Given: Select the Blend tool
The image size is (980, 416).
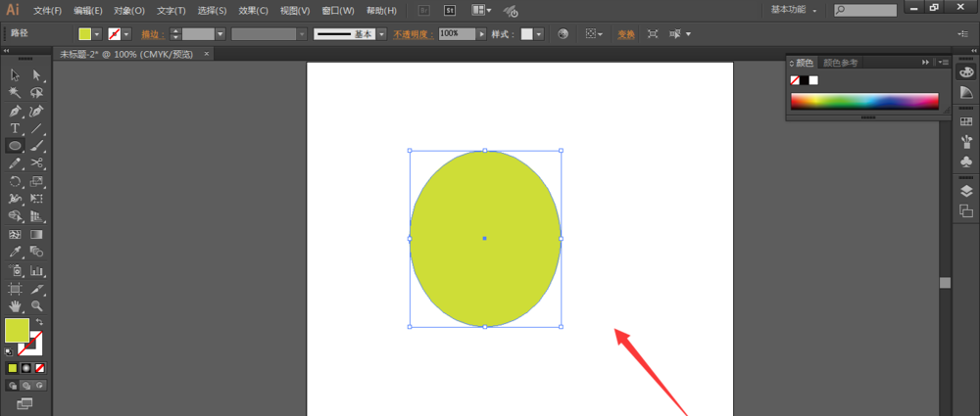Looking at the screenshot, I should [x=37, y=252].
